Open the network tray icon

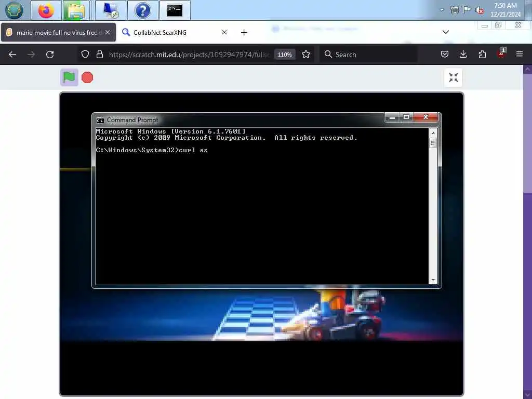454,10
